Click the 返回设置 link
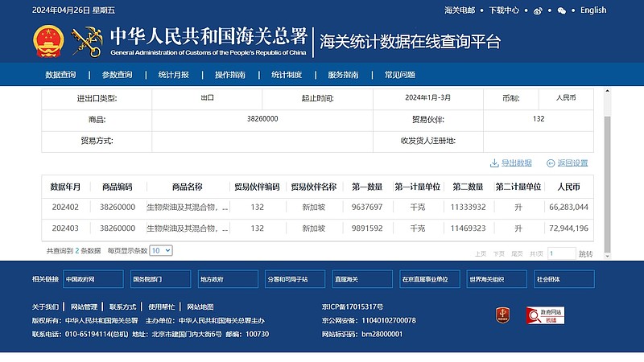 tap(572, 163)
